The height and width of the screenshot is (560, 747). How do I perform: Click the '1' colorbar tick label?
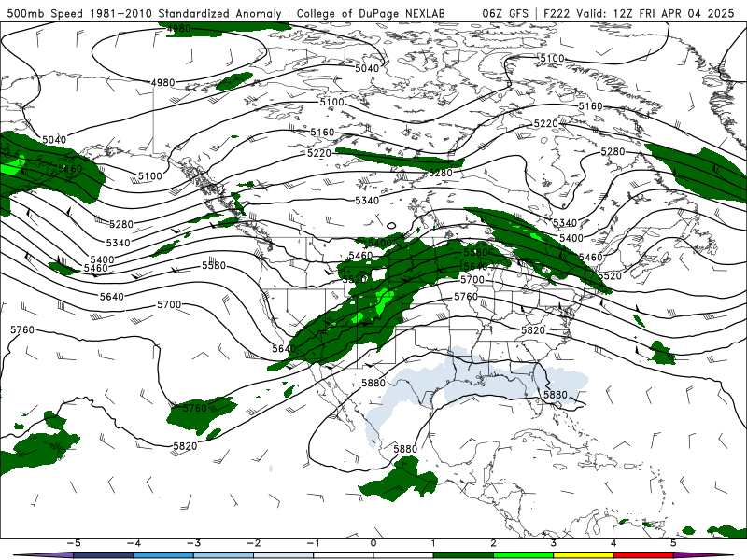(x=433, y=543)
